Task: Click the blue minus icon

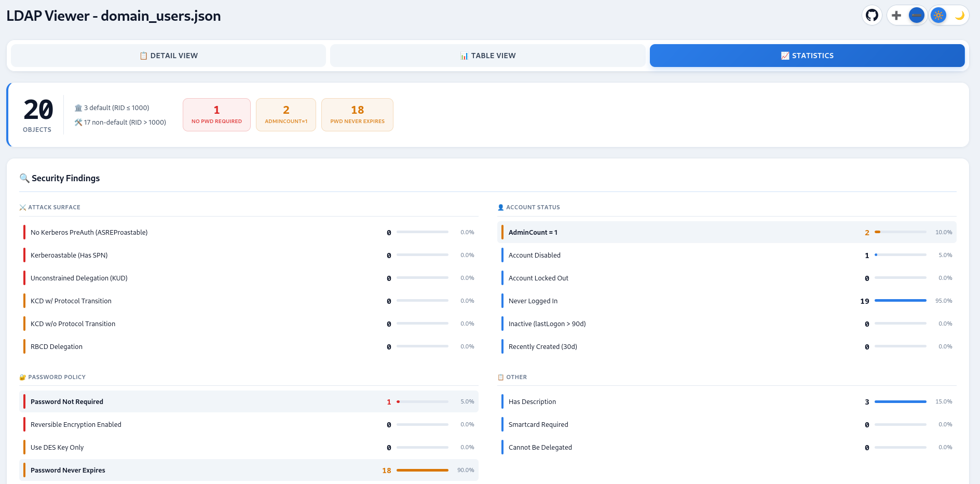Action: (917, 16)
